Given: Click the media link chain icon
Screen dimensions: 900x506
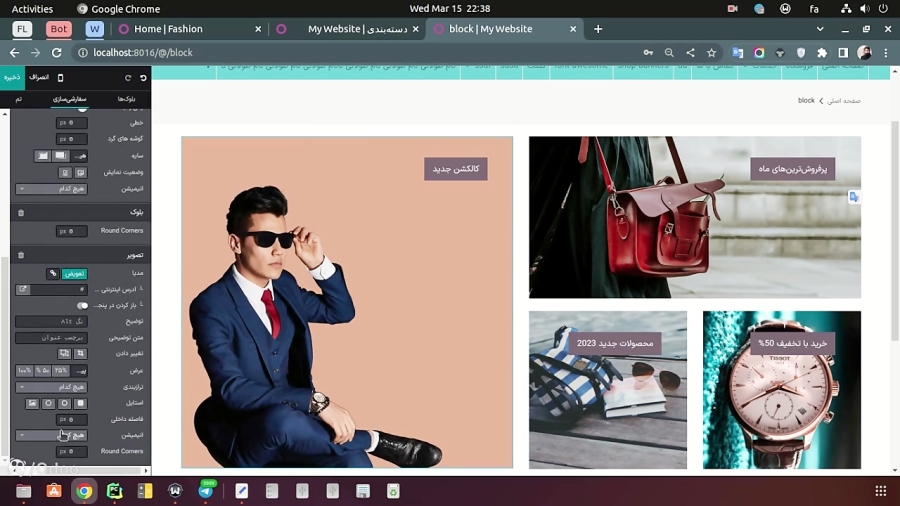Looking at the screenshot, I should (53, 274).
